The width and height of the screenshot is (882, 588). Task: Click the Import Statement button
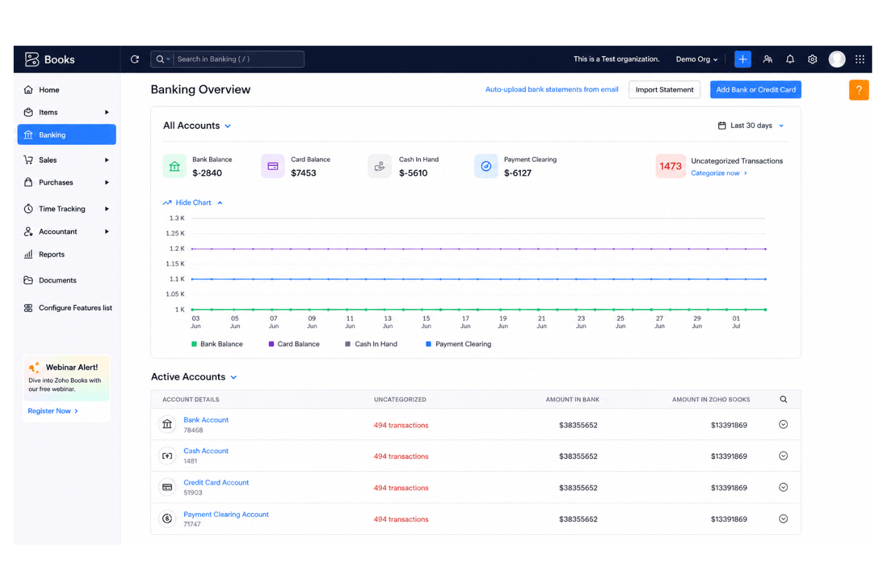click(664, 90)
